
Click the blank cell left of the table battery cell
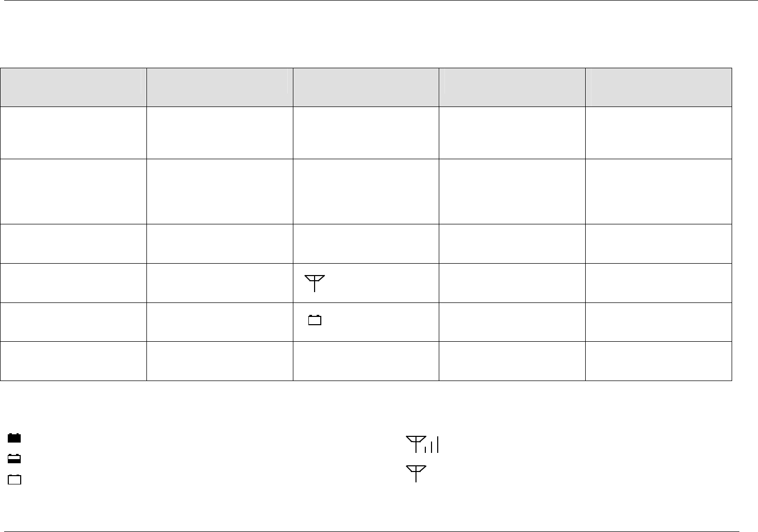click(x=219, y=322)
